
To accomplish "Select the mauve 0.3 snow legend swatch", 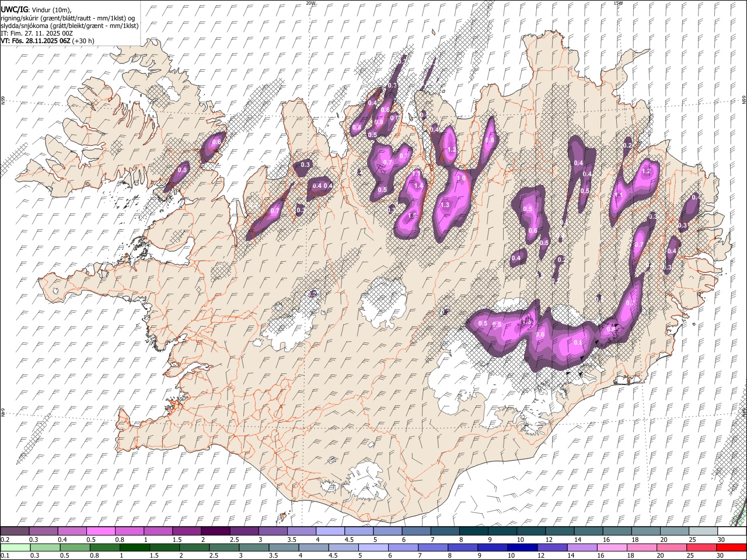I will (x=44, y=531).
